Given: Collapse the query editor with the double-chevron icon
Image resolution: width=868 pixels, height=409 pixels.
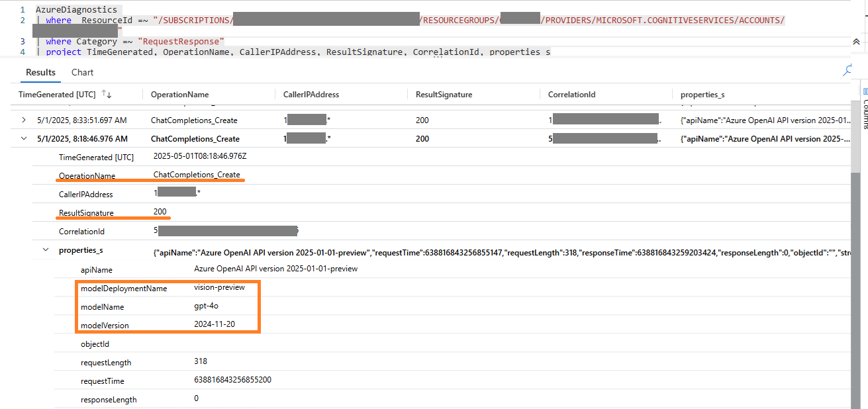Looking at the screenshot, I should 856,42.
